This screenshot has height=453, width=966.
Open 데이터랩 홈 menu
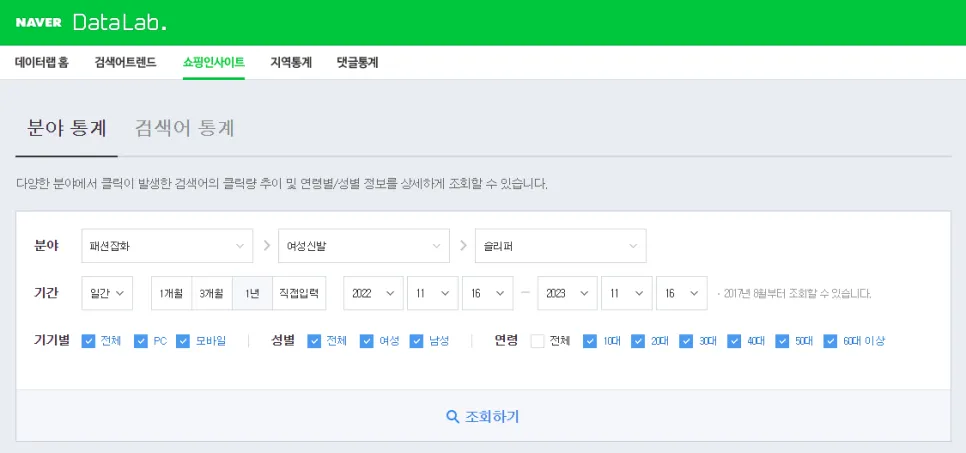pos(42,62)
